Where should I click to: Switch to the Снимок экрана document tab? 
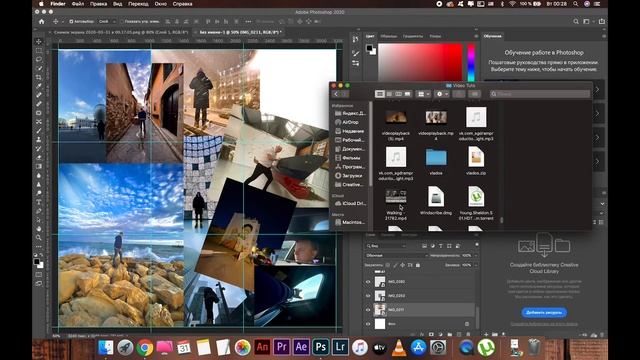pos(121,32)
